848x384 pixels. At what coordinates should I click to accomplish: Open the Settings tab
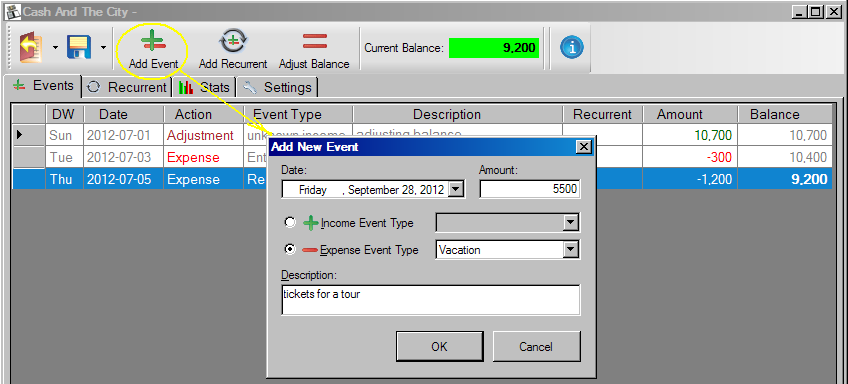tap(277, 88)
